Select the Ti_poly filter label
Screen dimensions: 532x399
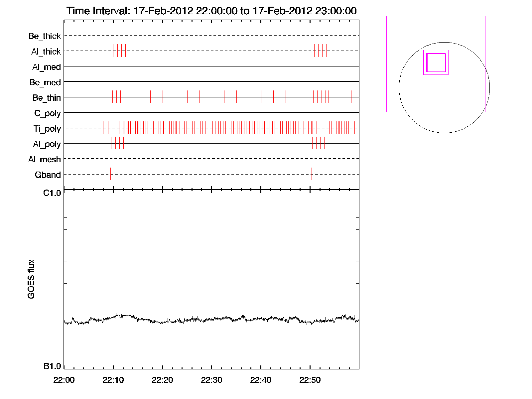coord(47,129)
